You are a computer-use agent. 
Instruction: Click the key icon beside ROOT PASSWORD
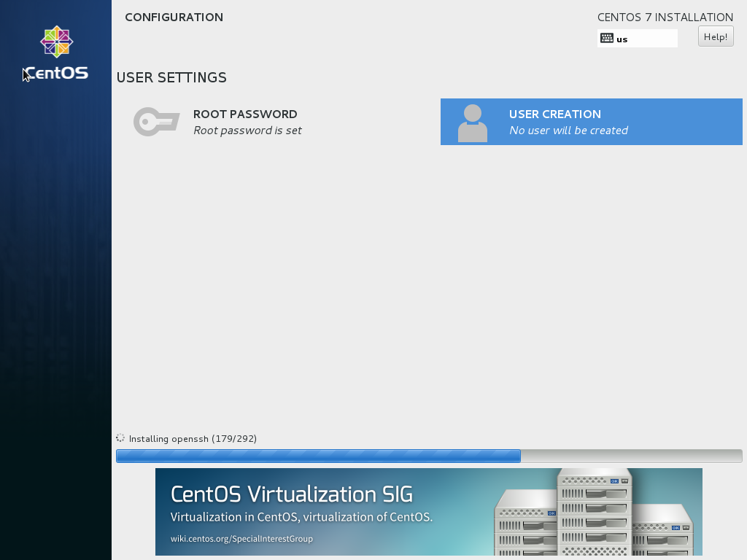tap(156, 122)
